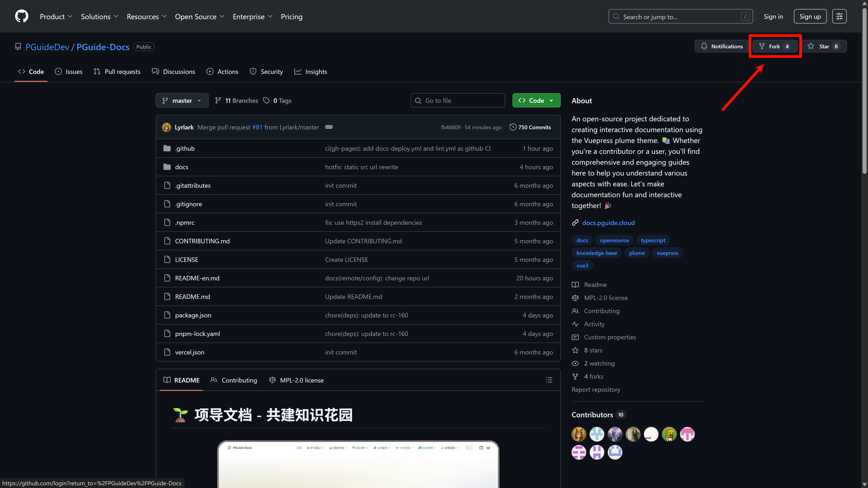
Task: Click the Notifications bell button
Action: point(722,46)
